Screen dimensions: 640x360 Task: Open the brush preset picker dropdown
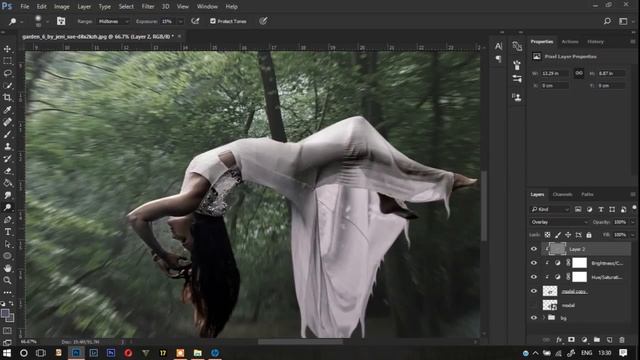point(47,21)
